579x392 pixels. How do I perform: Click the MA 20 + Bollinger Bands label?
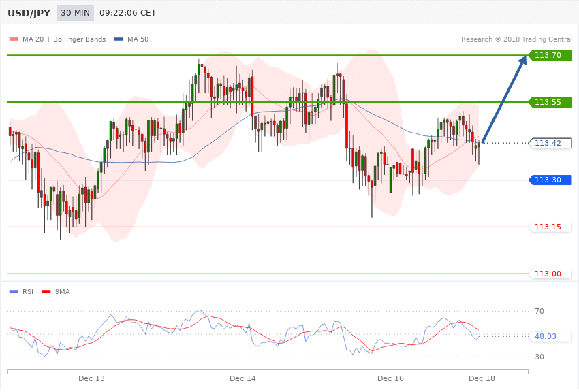point(64,39)
